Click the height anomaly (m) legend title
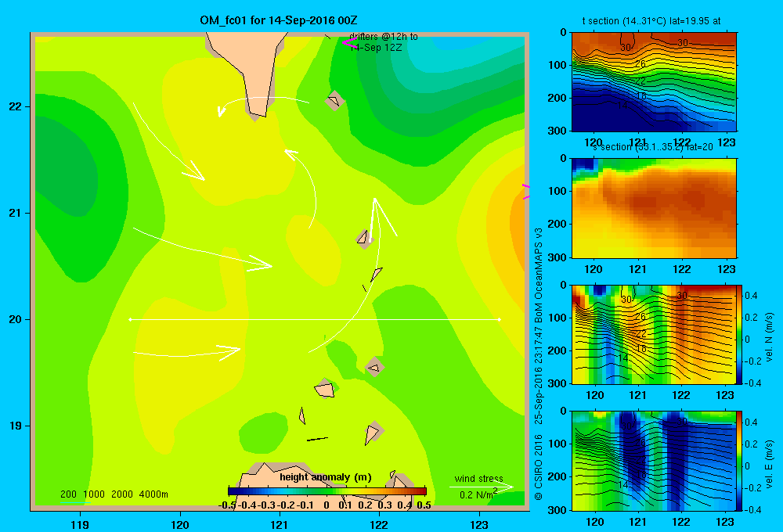The image size is (783, 532). click(326, 477)
